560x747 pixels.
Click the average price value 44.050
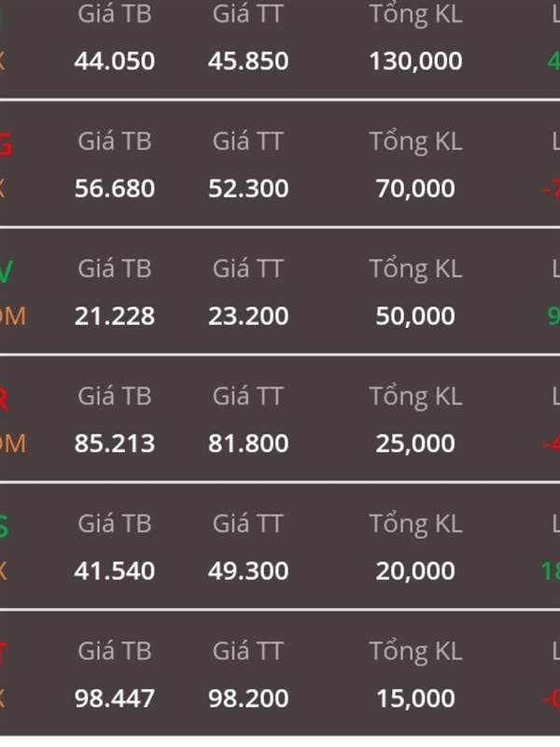click(x=115, y=61)
